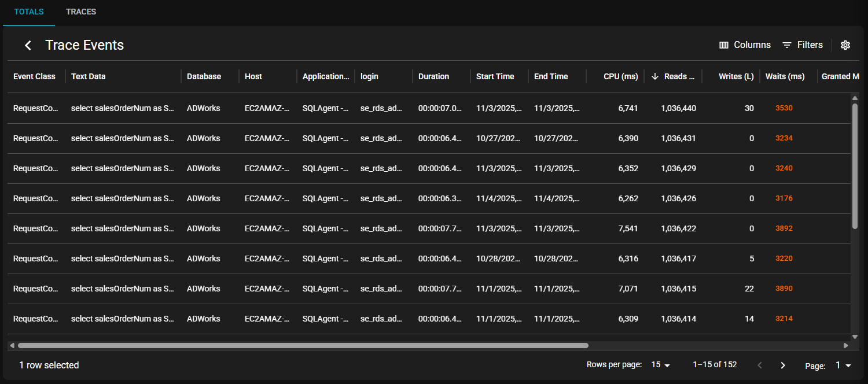Click the horizontal scrollbar right arrow
Screen dimensions: 868x384
click(845, 346)
